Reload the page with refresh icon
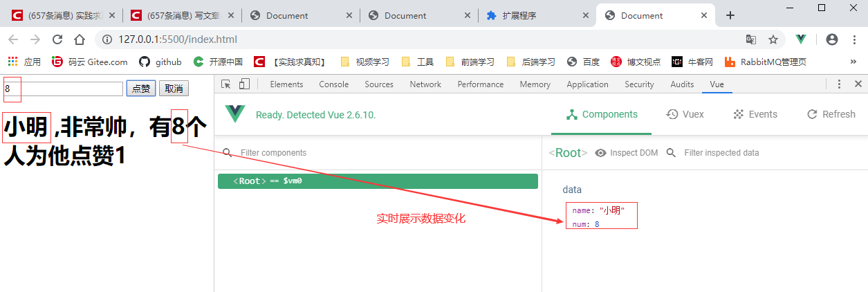Screen dimensions: 868x292 pyautogui.click(x=57, y=39)
